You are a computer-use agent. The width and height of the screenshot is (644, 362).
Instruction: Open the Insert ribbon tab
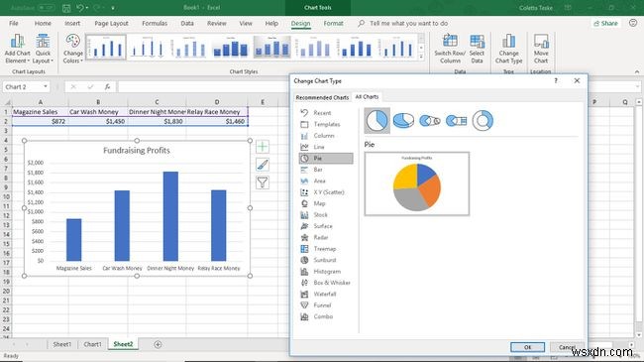[72, 24]
